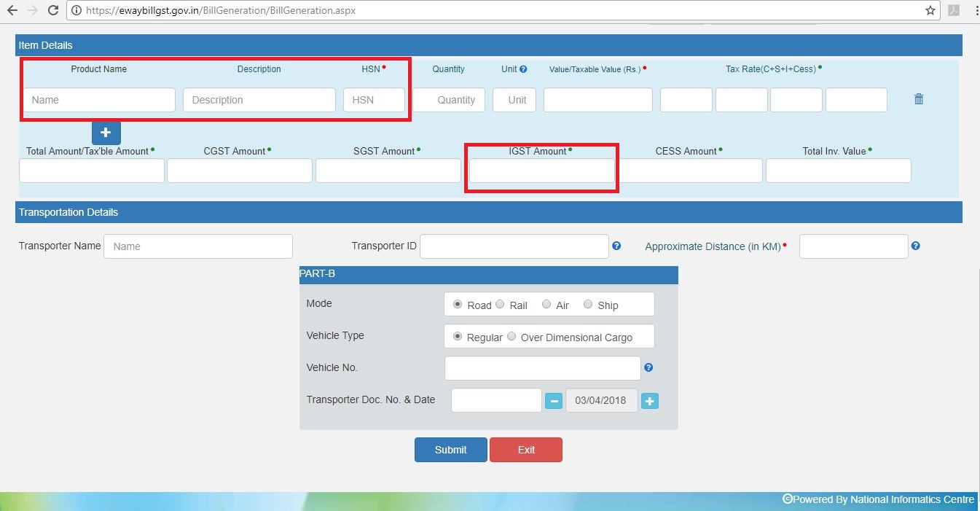Submit the e-way bill form
Viewport: 980px width, 511px height.
coord(450,449)
